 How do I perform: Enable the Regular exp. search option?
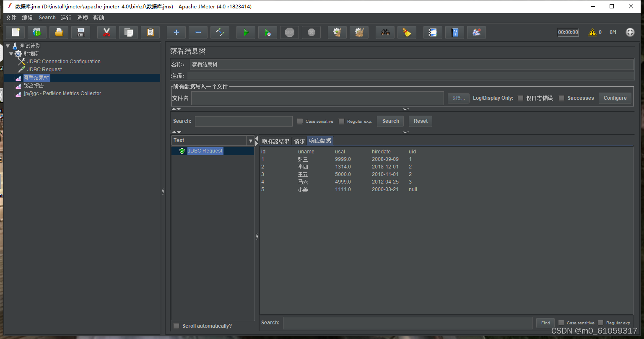(341, 121)
